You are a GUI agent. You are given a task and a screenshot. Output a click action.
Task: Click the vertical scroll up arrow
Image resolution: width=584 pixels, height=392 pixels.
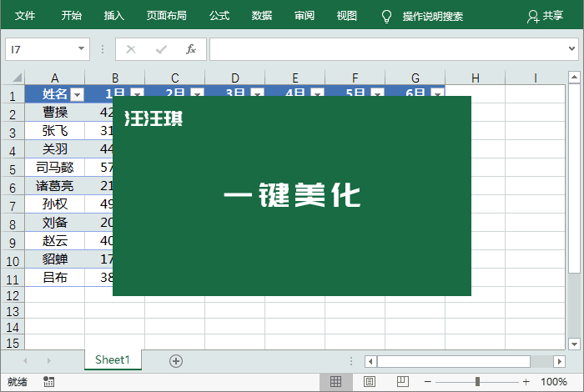tap(574, 77)
